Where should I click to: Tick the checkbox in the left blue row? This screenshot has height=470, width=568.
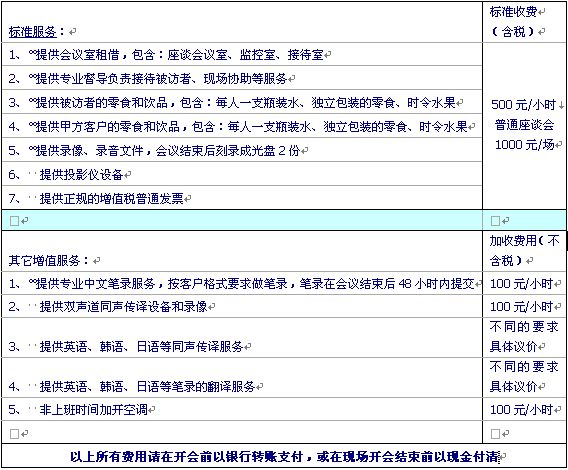[x=14, y=221]
